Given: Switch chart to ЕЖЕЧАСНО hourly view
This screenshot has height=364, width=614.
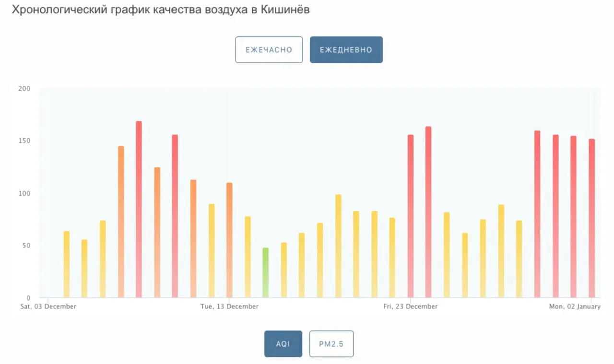Looking at the screenshot, I should tap(269, 49).
